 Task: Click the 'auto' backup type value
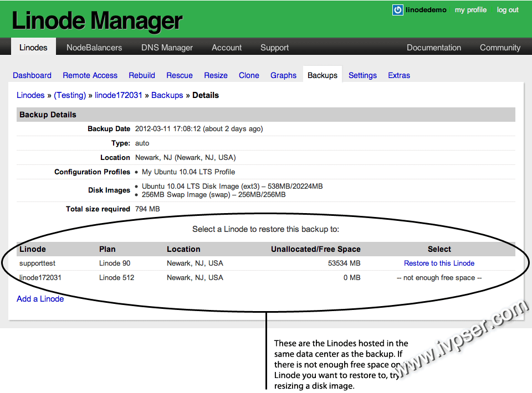click(x=142, y=143)
